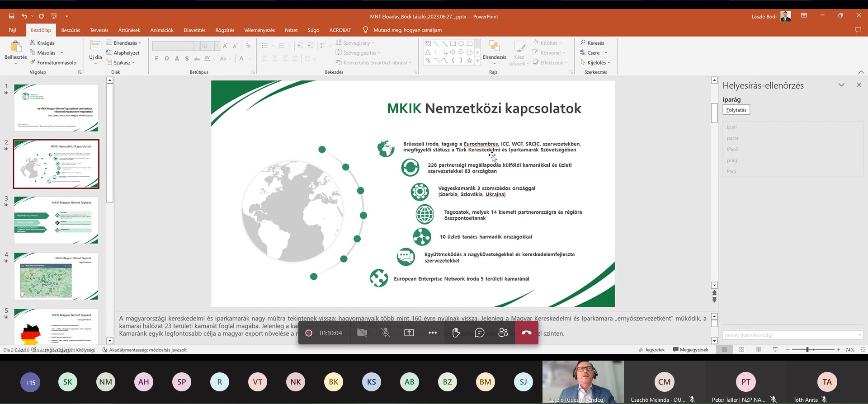Toggle the muted microphone icon
The width and height of the screenshot is (868, 404).
[x=386, y=333]
